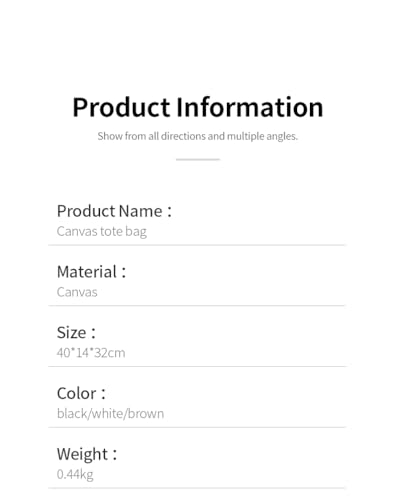Click the black/white/brown color value
Viewport: 398px width, 500px height.
(x=110, y=414)
